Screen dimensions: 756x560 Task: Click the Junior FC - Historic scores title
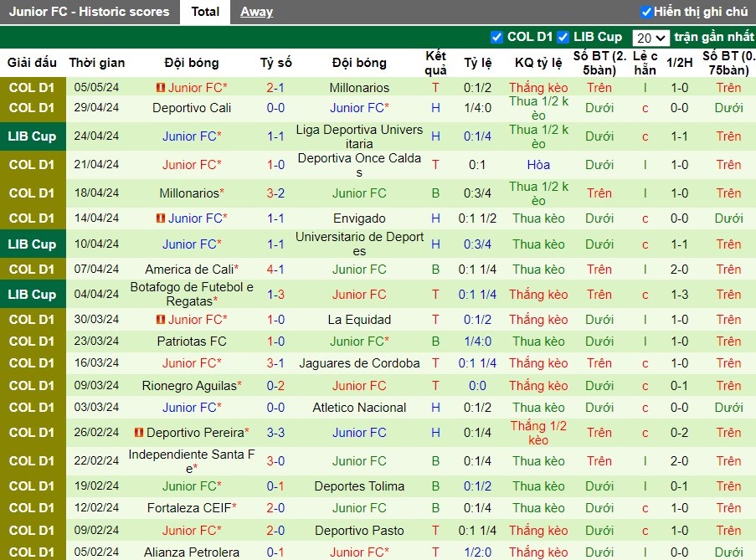90,12
